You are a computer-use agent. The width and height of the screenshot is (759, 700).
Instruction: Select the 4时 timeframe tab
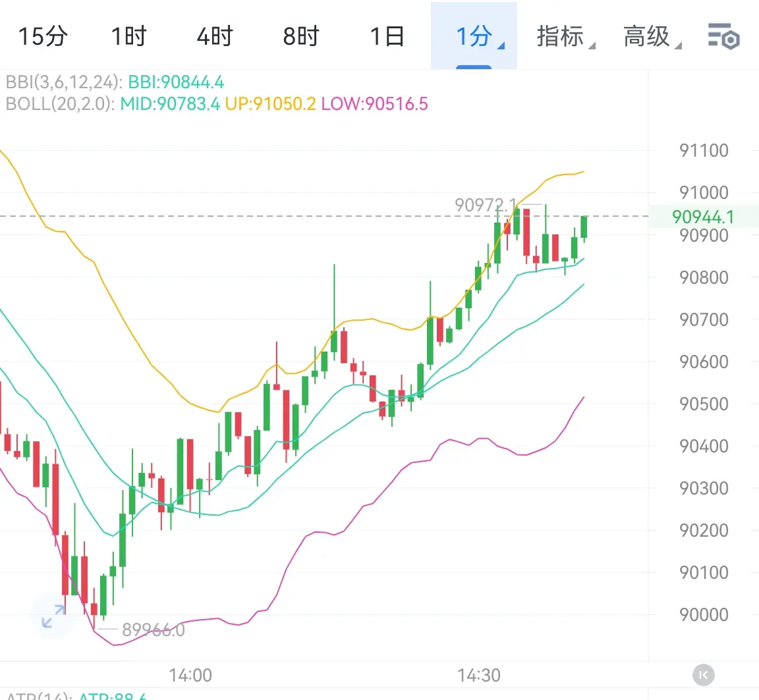[215, 36]
